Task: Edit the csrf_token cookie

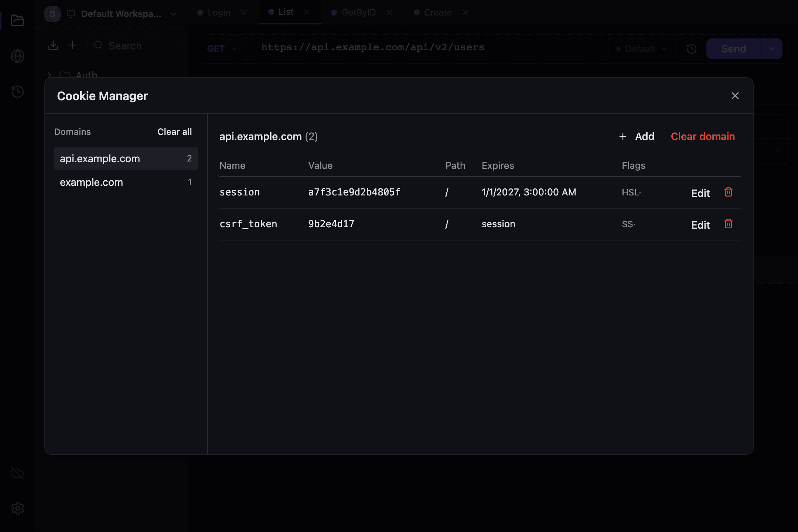Action: pyautogui.click(x=700, y=225)
